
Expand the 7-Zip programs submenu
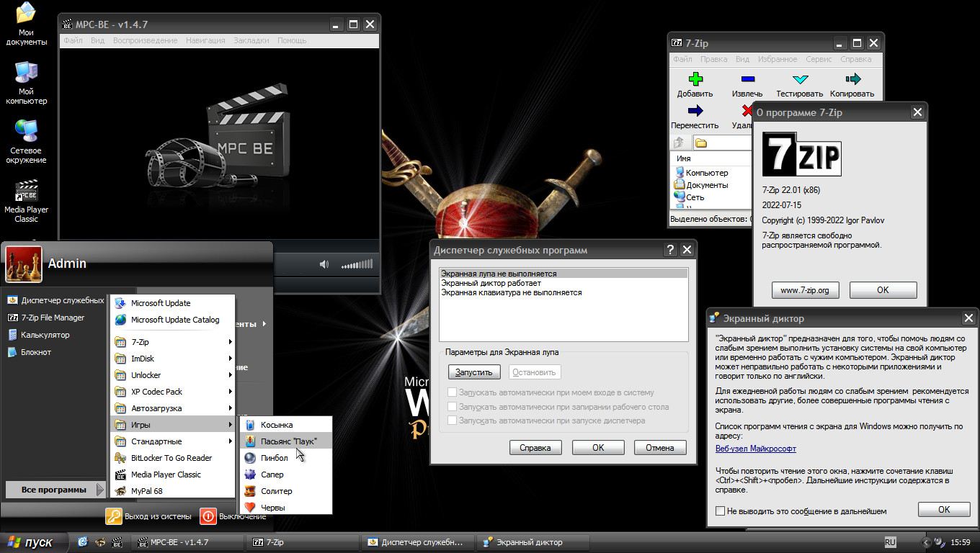tap(174, 342)
